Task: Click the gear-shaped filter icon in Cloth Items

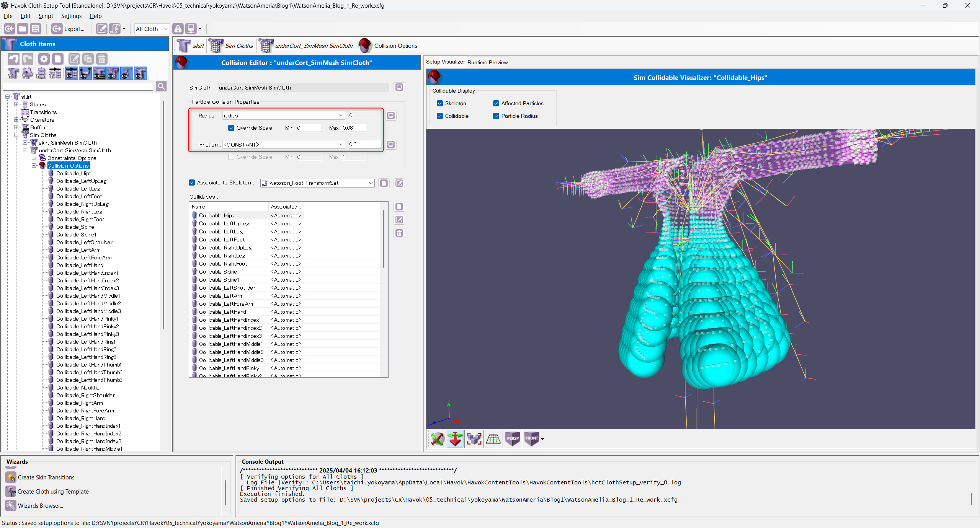Action: [27, 73]
